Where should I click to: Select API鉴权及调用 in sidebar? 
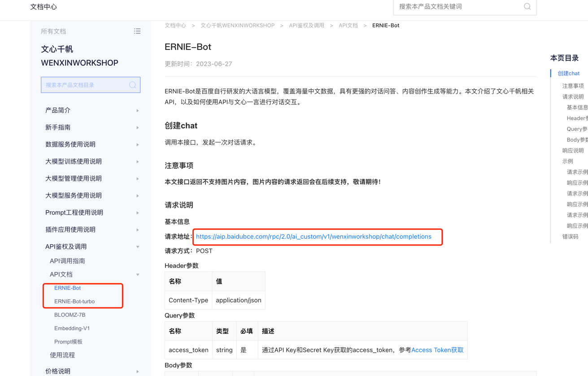[x=66, y=247]
